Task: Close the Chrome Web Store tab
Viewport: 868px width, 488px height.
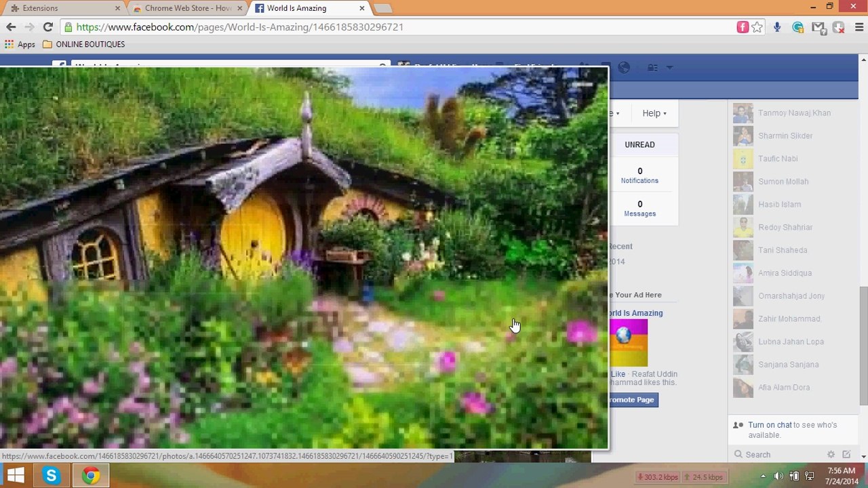Action: coord(239,8)
